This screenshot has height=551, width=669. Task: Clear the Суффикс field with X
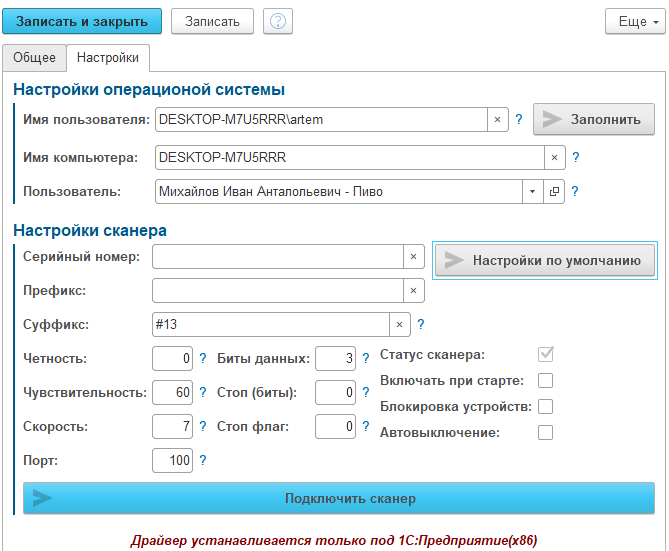tap(399, 325)
